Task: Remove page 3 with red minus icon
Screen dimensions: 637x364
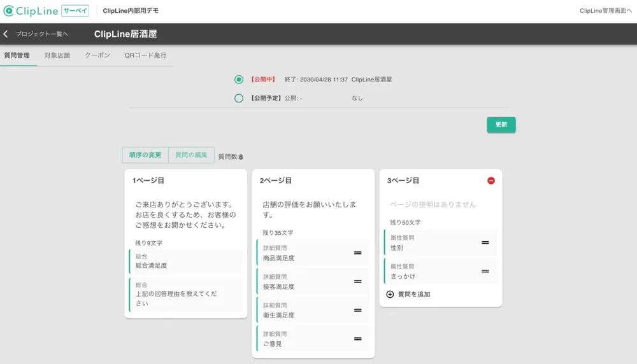Action: pos(490,181)
